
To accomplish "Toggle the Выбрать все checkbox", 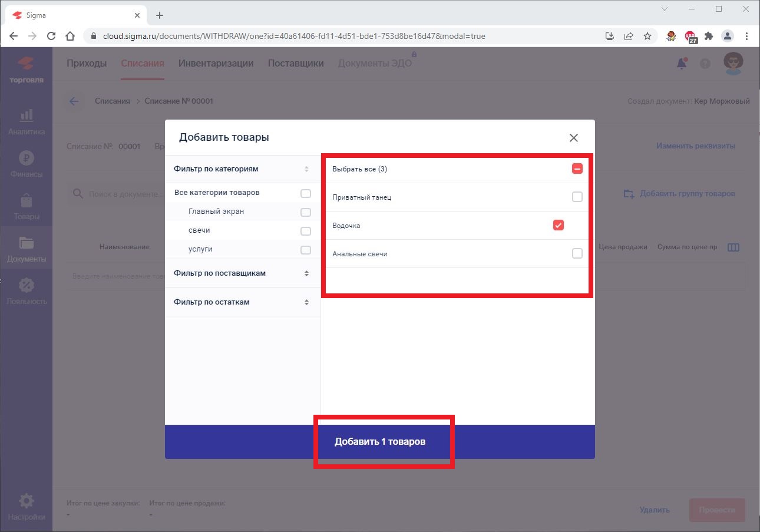I will (x=577, y=169).
